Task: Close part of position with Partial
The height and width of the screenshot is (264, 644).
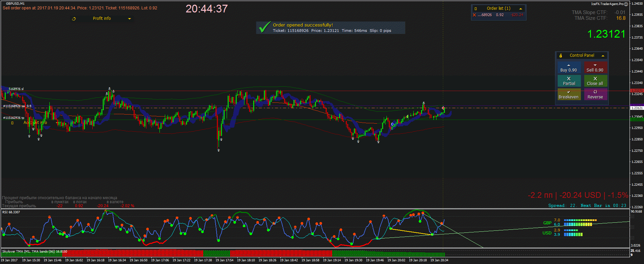Action: tap(568, 81)
